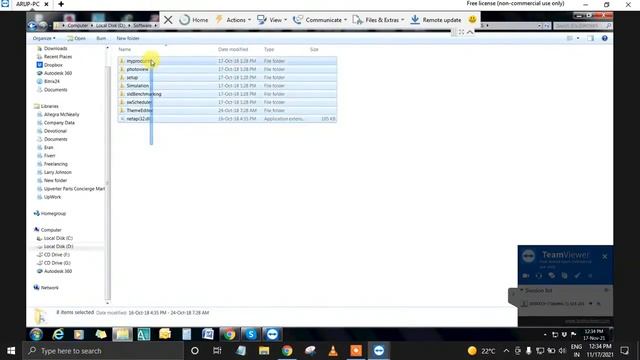Open the Files & Extras menu
Image resolution: width=640 pixels, height=360 pixels.
tap(378, 20)
